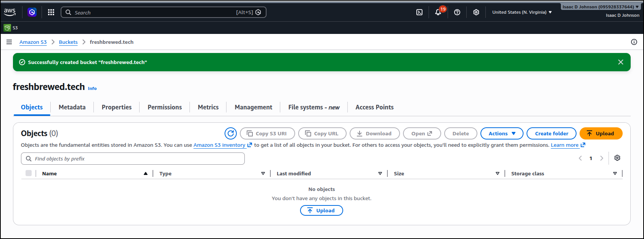Click the Create folder button
644x239 pixels.
551,133
